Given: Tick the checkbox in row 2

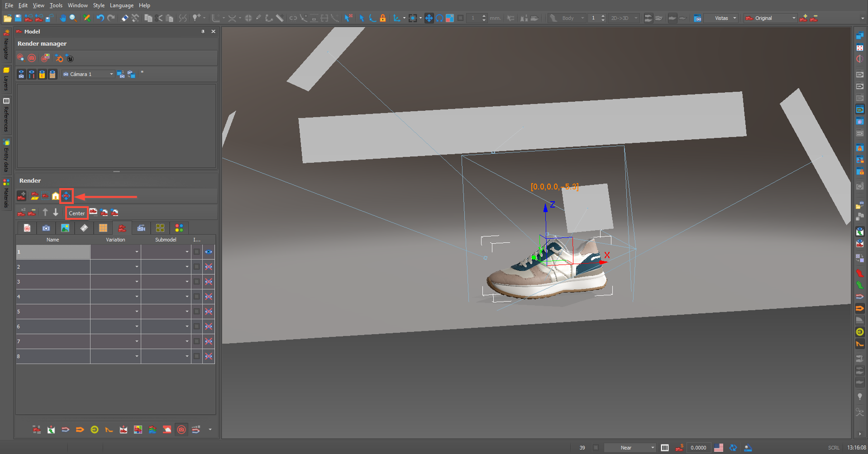Looking at the screenshot, I should tap(196, 267).
